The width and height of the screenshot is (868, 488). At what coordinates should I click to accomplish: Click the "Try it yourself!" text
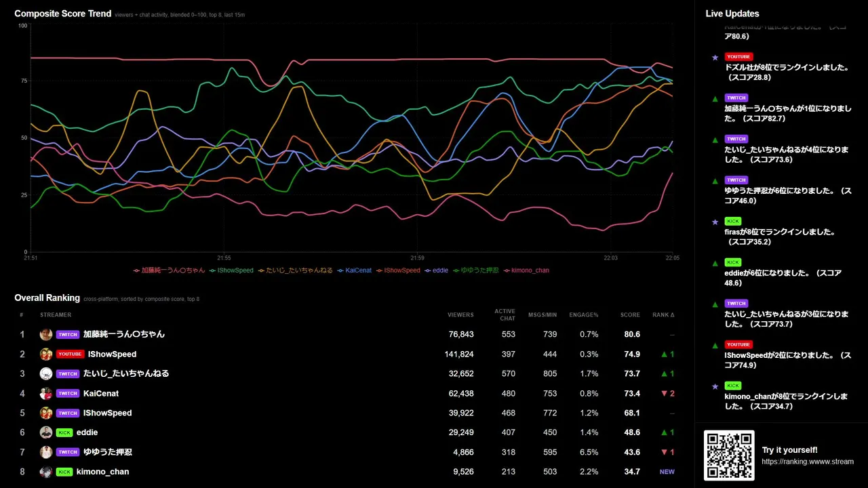(789, 450)
